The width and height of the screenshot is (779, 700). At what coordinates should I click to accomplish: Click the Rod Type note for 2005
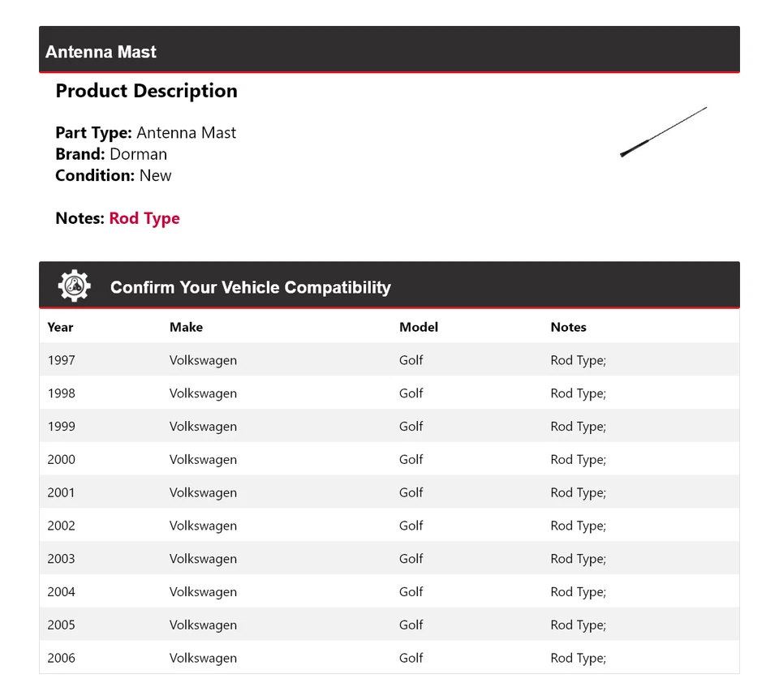point(578,625)
